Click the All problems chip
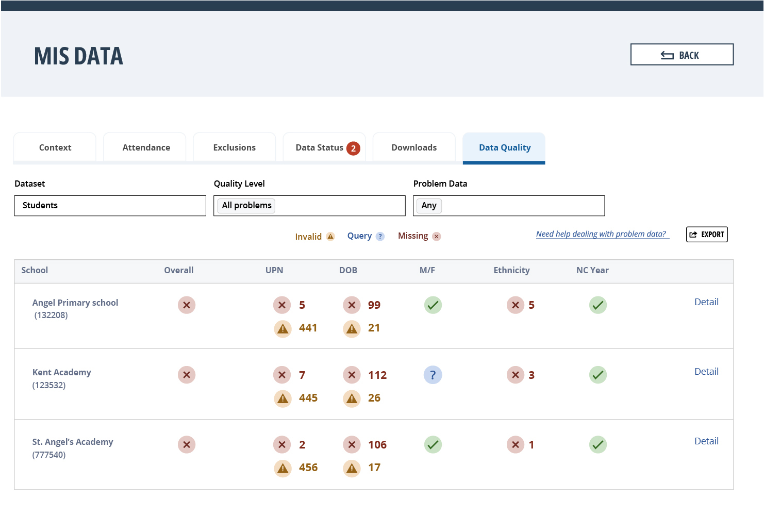The height and width of the screenshot is (532, 764). pyautogui.click(x=246, y=206)
